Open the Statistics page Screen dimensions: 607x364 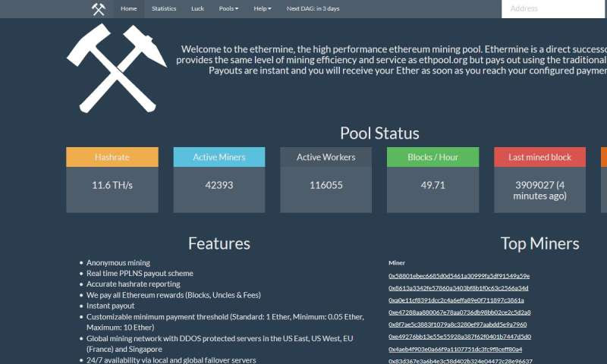(164, 8)
